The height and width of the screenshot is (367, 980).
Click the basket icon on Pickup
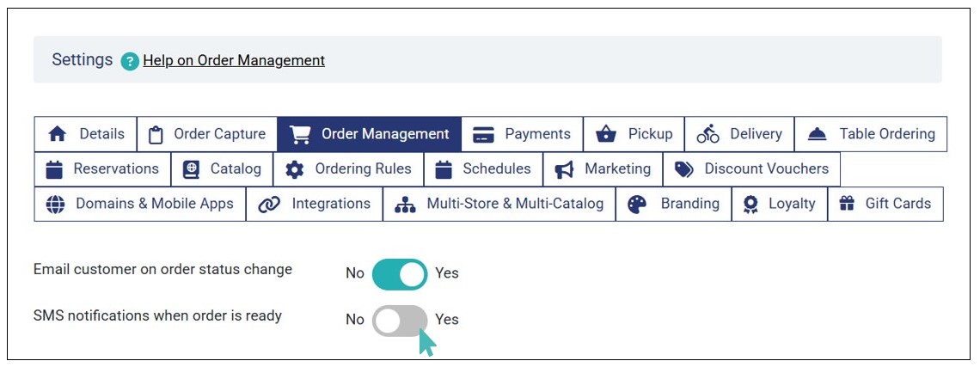[x=606, y=134]
